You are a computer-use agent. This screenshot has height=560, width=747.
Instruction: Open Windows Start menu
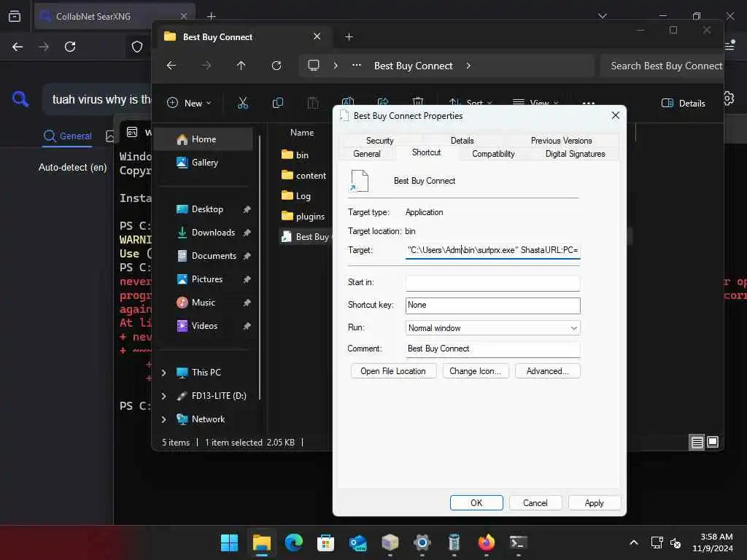coord(229,542)
